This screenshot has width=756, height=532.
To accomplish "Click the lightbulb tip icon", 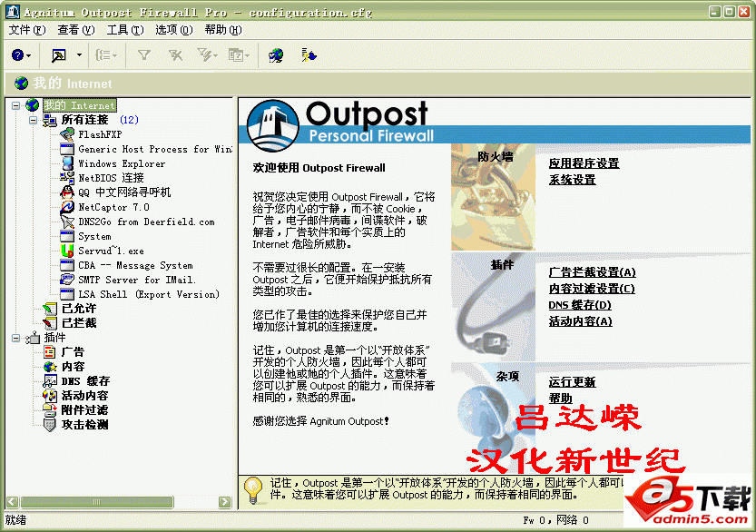I will click(x=253, y=490).
